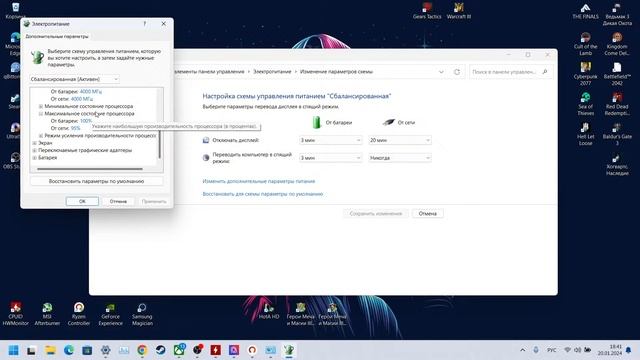Screen dimensions: 640x360
Task: Select THE FINALS desktop icon
Action: (585, 11)
